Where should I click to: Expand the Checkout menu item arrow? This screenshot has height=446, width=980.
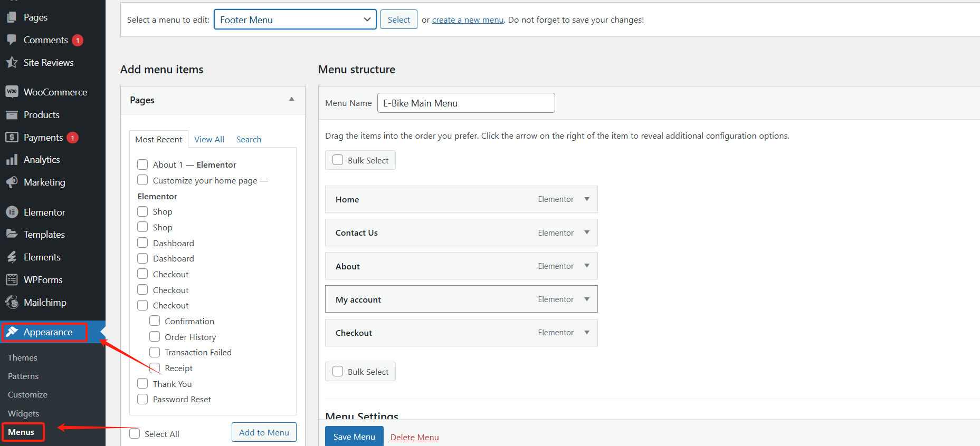587,332
